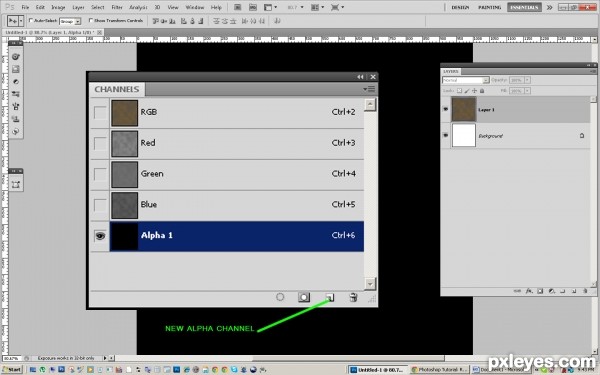Hide Layer 1 eye icon
This screenshot has height=375, width=600.
445,109
